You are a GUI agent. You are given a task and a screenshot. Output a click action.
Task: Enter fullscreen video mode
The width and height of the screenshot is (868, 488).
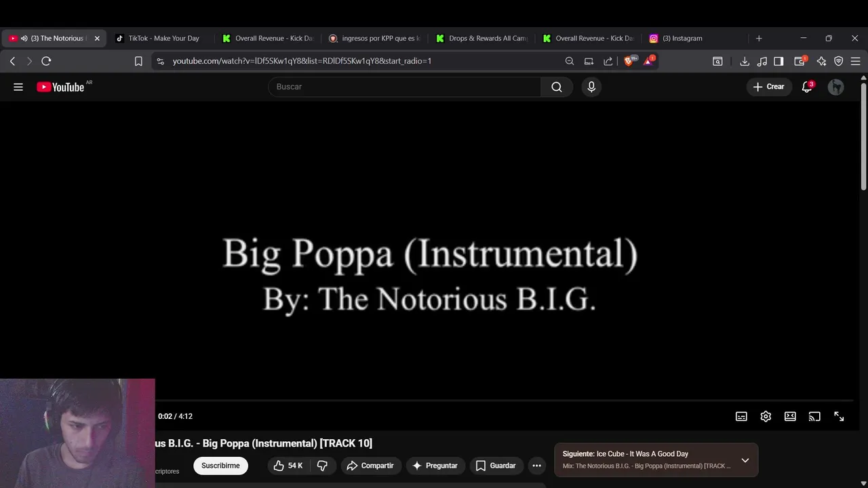(839, 416)
